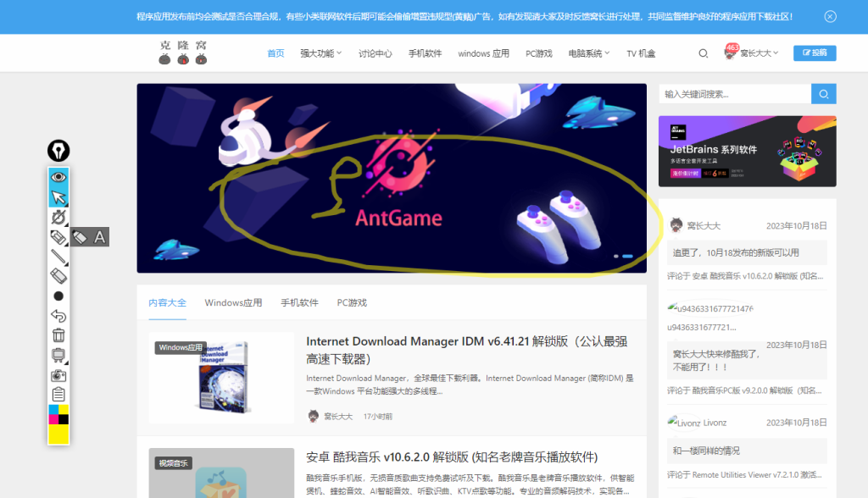Choose the text 'A' tool in flyout
The width and height of the screenshot is (868, 498).
coord(100,237)
